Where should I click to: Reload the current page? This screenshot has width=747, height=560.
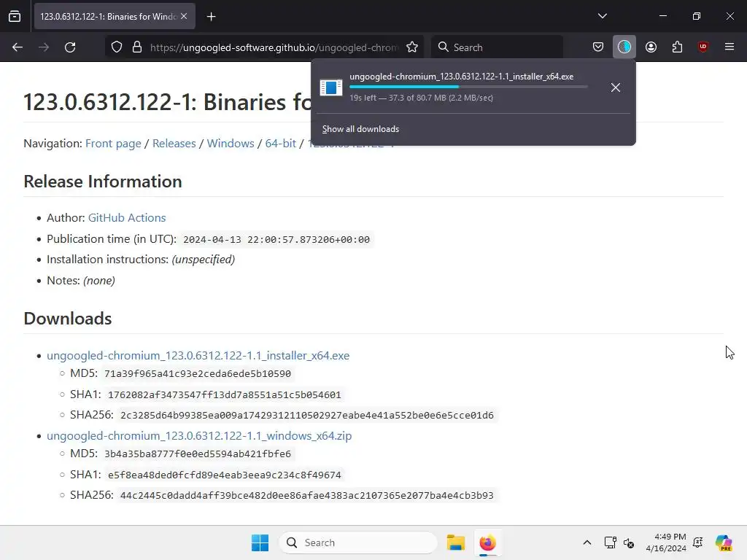(x=70, y=47)
